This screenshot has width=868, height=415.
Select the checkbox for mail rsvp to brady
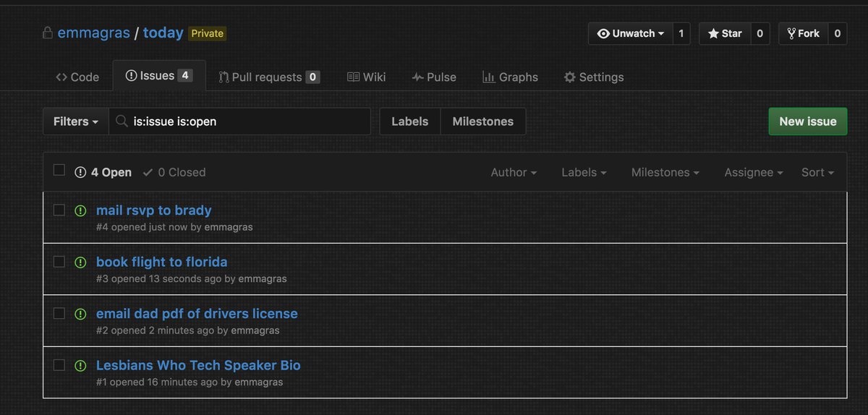[x=59, y=210]
